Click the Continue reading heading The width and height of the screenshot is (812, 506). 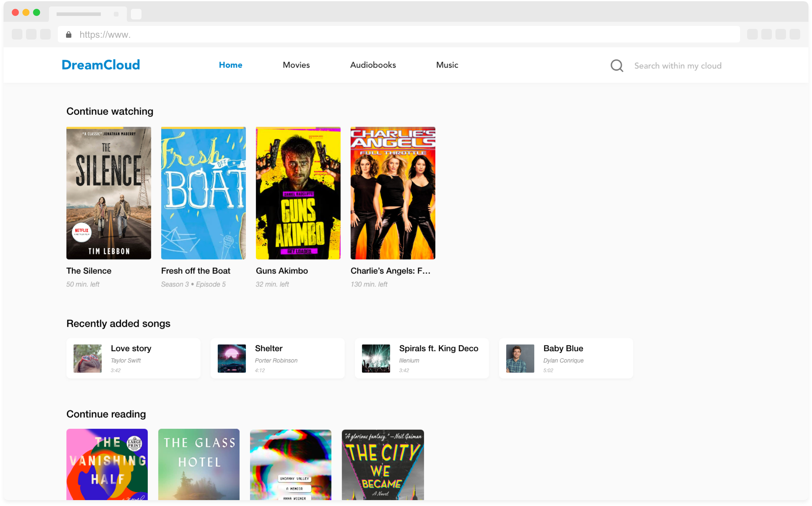[106, 414]
